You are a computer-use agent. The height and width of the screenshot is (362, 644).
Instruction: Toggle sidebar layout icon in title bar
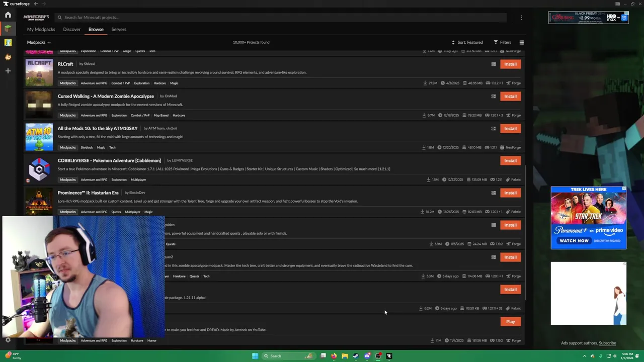617,4
